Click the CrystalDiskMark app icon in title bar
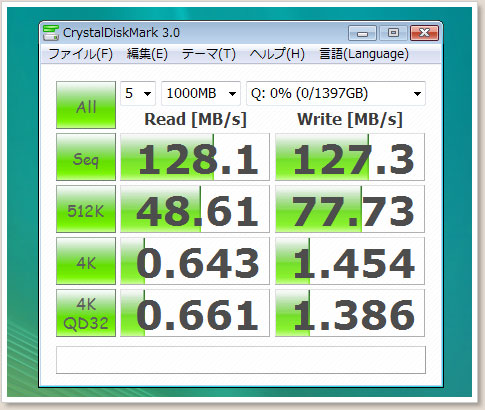This screenshot has height=410, width=485. coord(51,33)
